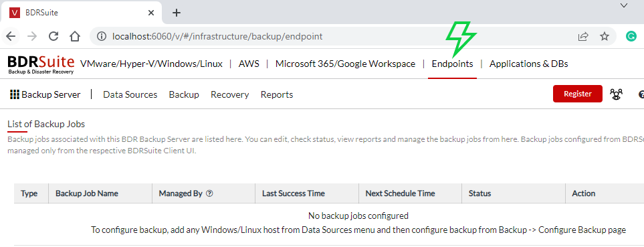Open Applications & DBs section
Viewport: 644px width, 247px height.
click(528, 64)
